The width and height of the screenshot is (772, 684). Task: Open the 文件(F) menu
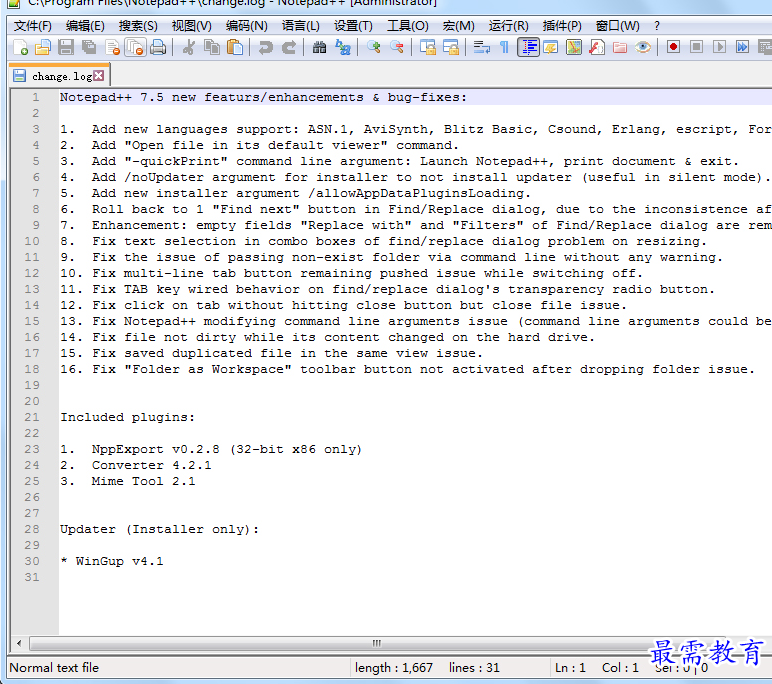tap(32, 26)
